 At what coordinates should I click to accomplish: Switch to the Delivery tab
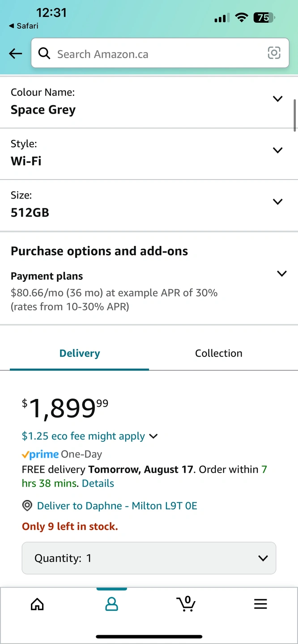pyautogui.click(x=80, y=353)
